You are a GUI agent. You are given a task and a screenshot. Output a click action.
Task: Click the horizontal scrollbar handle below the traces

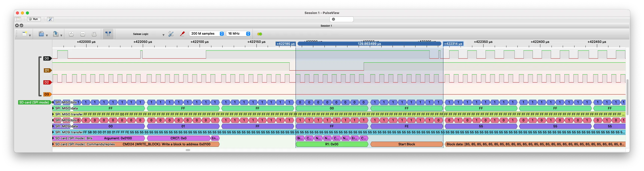click(188, 150)
